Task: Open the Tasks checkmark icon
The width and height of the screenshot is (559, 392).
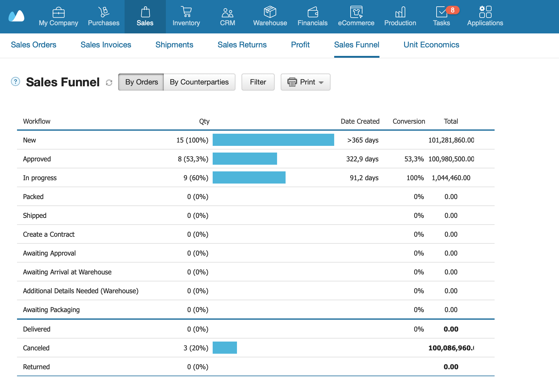Action: point(441,12)
